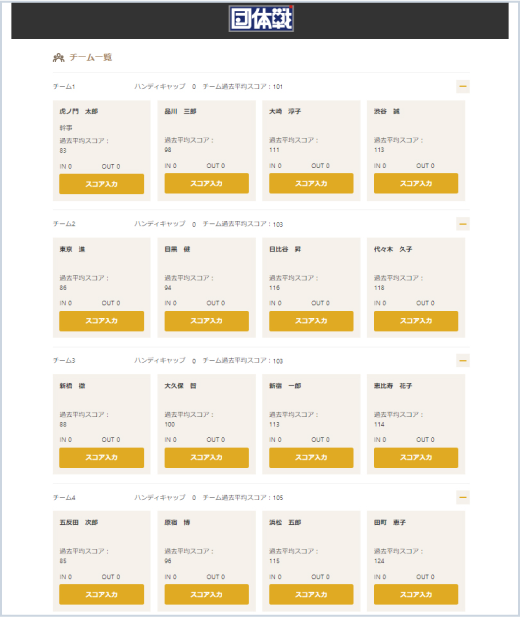Image resolution: width=520 pixels, height=617 pixels.
Task: Click the チーム2 team label
Action: tap(64, 224)
